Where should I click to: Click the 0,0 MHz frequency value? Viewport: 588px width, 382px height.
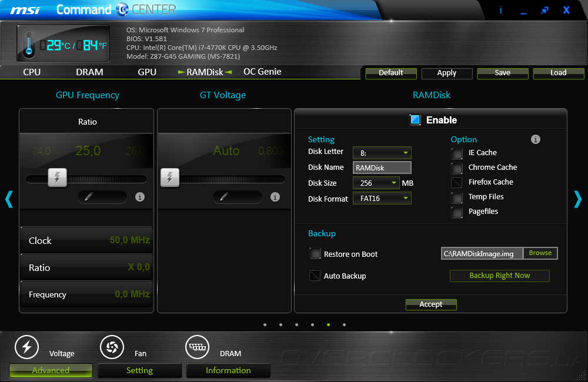click(132, 294)
